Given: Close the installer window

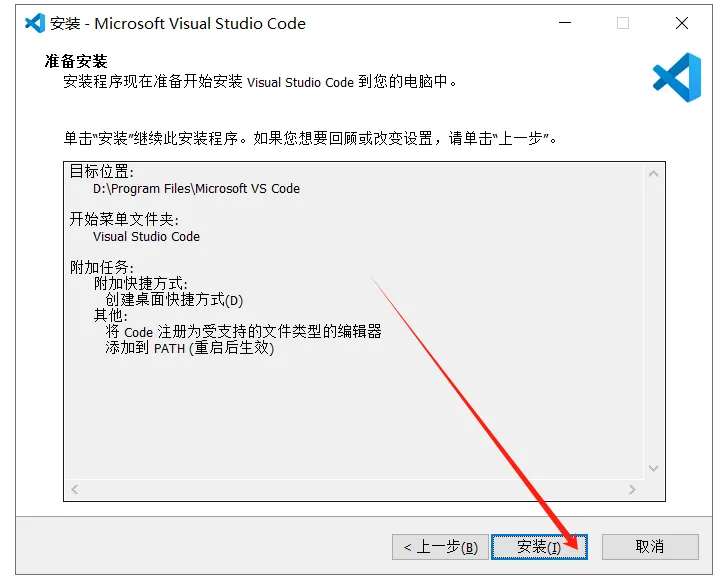Looking at the screenshot, I should click(682, 23).
